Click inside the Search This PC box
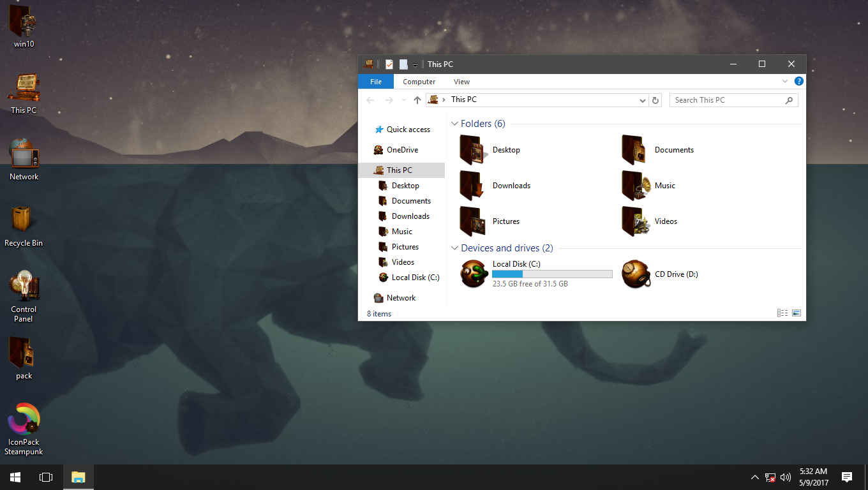The image size is (868, 490). coord(728,100)
